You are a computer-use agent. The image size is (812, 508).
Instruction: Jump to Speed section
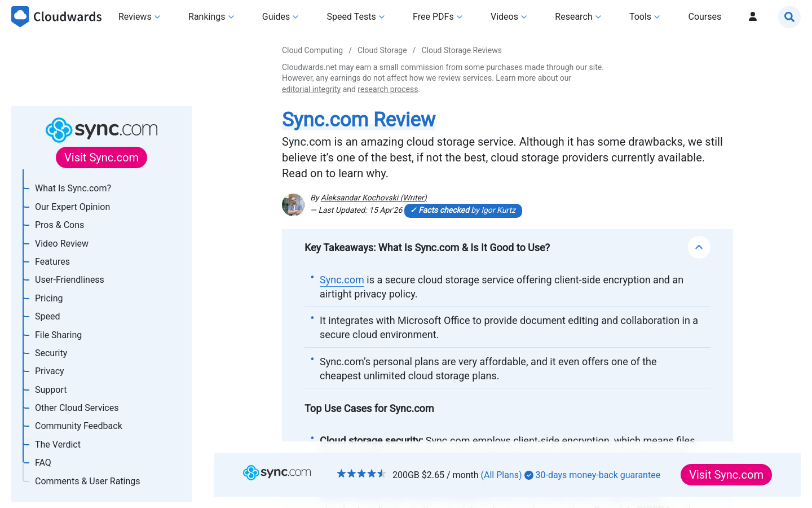tap(47, 316)
